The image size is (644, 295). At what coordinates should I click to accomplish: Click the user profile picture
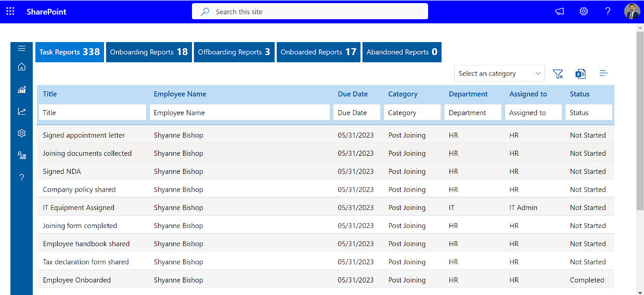(632, 11)
